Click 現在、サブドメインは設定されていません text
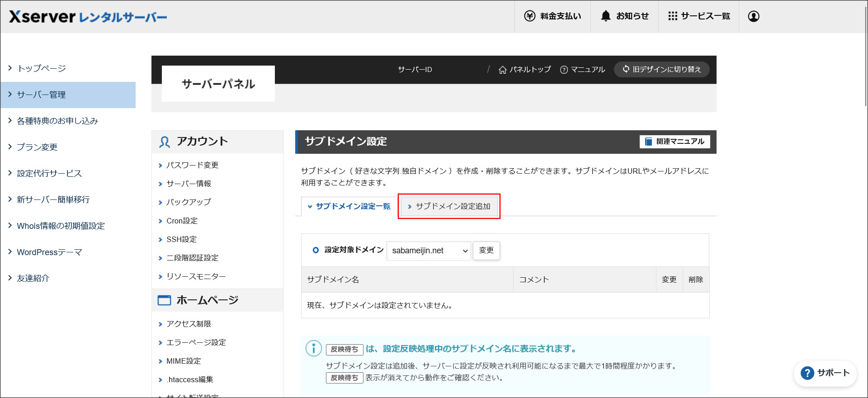 click(380, 305)
